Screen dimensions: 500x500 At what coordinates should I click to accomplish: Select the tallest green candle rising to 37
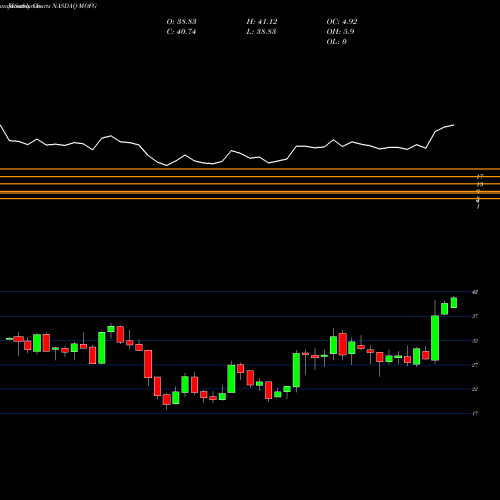click(435, 338)
